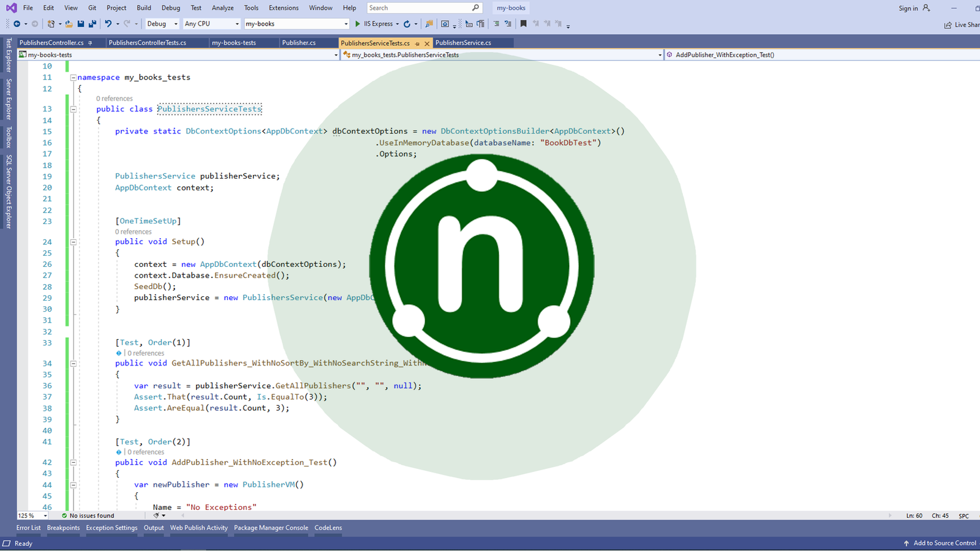980x551 pixels.
Task: Click the status bar window icon
Action: click(7, 544)
